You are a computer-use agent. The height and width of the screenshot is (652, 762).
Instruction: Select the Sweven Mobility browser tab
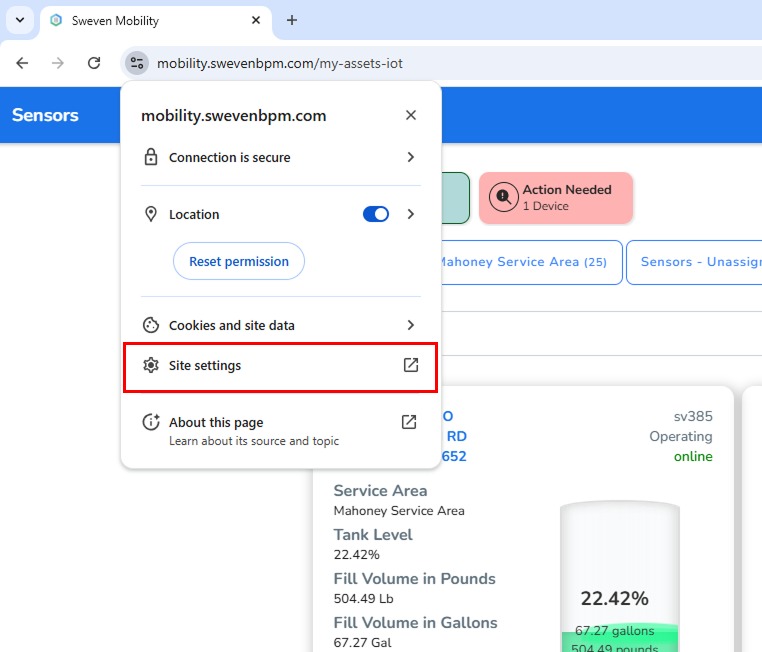click(x=156, y=21)
